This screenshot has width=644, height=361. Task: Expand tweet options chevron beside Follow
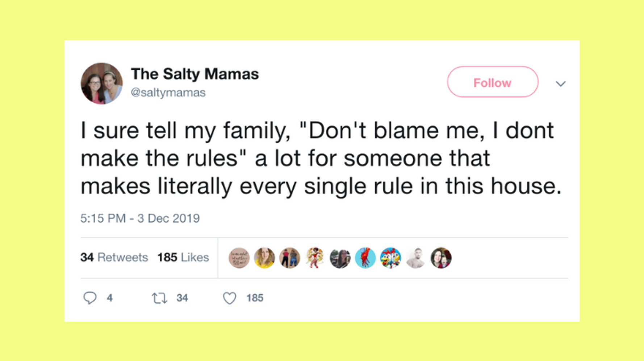point(560,84)
